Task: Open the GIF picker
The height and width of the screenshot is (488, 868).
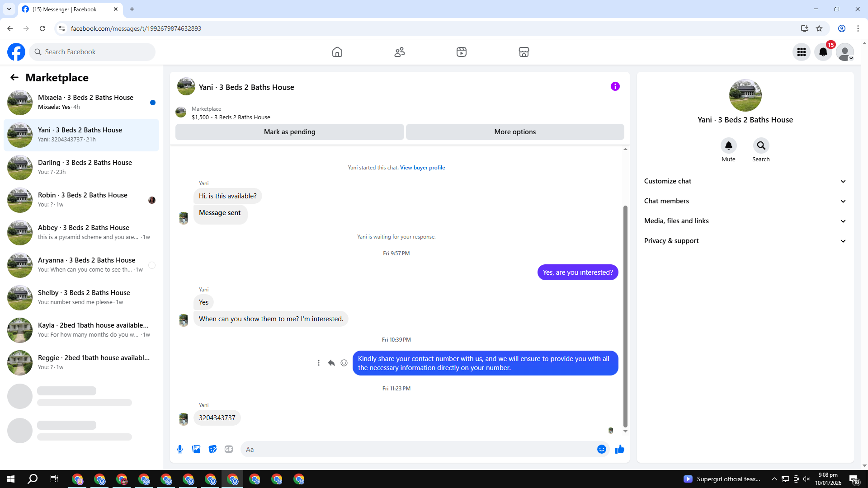Action: click(229, 449)
